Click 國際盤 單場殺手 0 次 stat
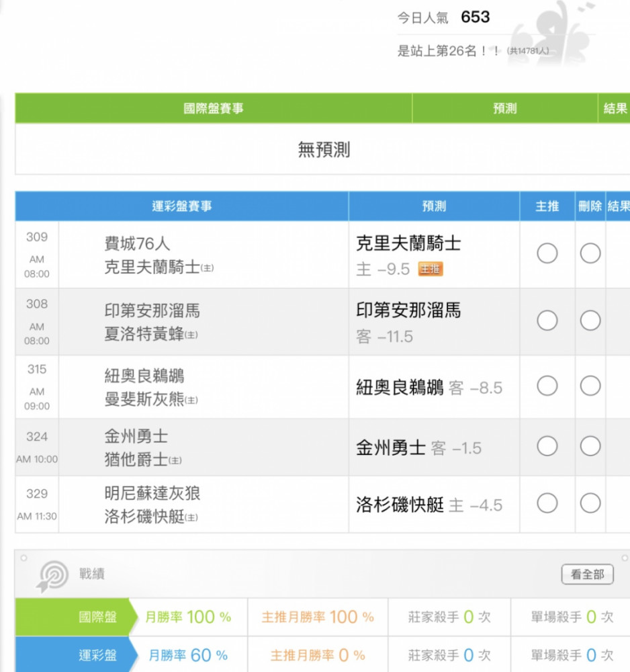Viewport: 630px width, 672px height. pyautogui.click(x=572, y=617)
